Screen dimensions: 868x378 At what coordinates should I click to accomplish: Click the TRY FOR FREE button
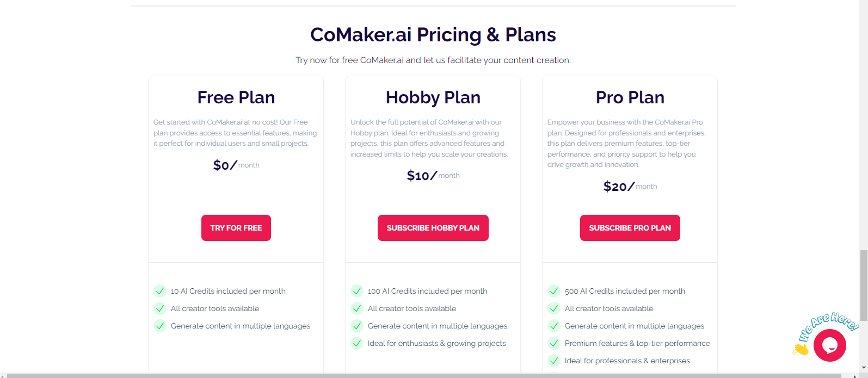pos(236,228)
